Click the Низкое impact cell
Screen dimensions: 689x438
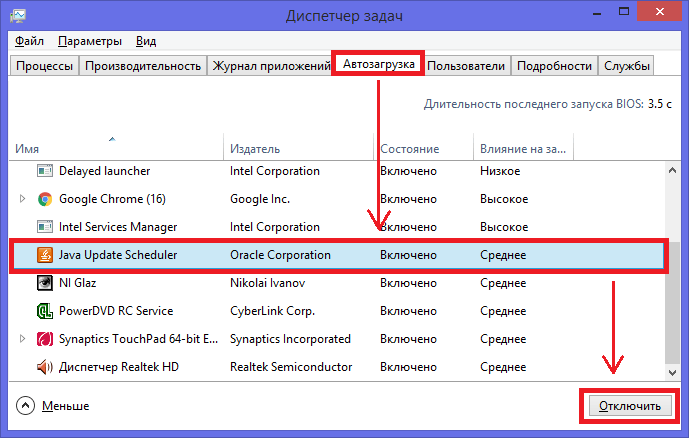click(500, 171)
